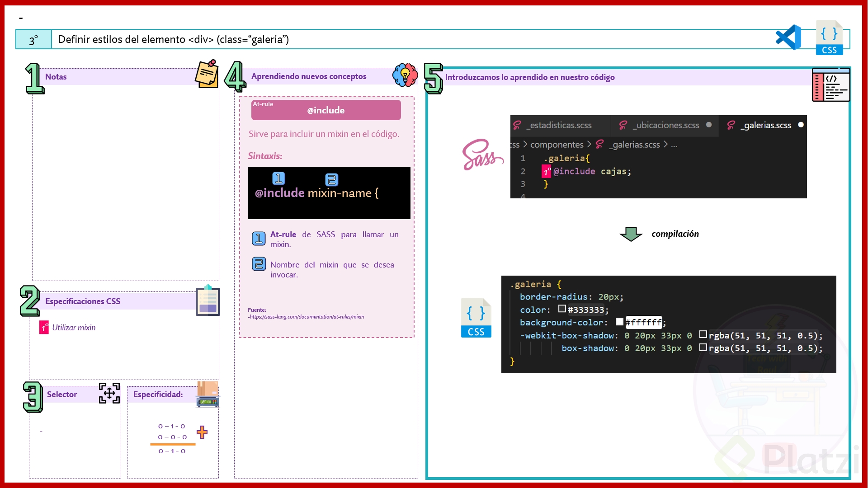Click the pink @include at-rule button
Screen dimensions: 868x488
325,110
